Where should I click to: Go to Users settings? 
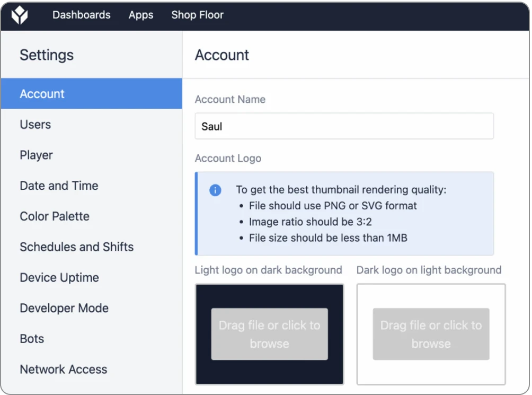click(36, 125)
